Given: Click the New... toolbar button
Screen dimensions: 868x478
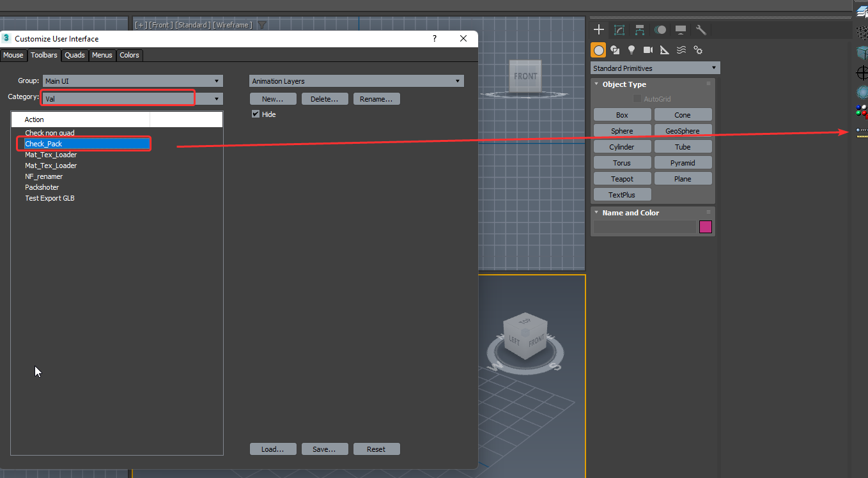Looking at the screenshot, I should tap(273, 99).
